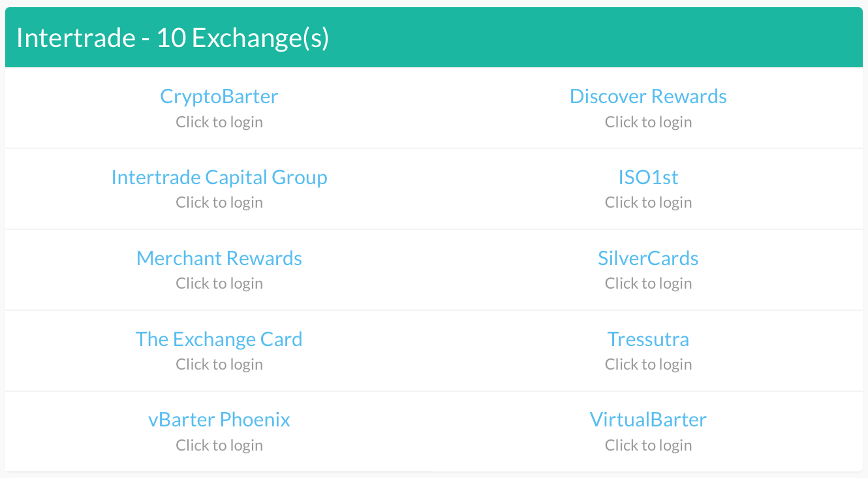This screenshot has height=478, width=868.
Task: Open the Discover Rewards exchange link
Action: (648, 97)
